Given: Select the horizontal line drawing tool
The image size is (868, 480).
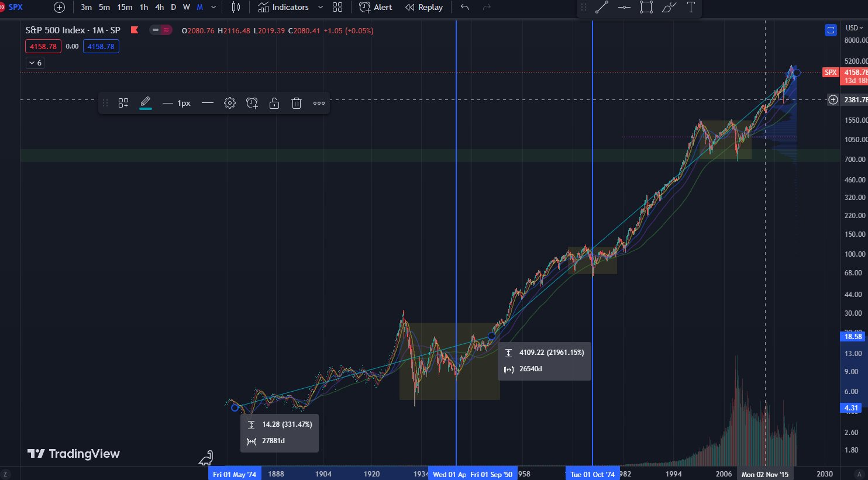Looking at the screenshot, I should click(624, 8).
